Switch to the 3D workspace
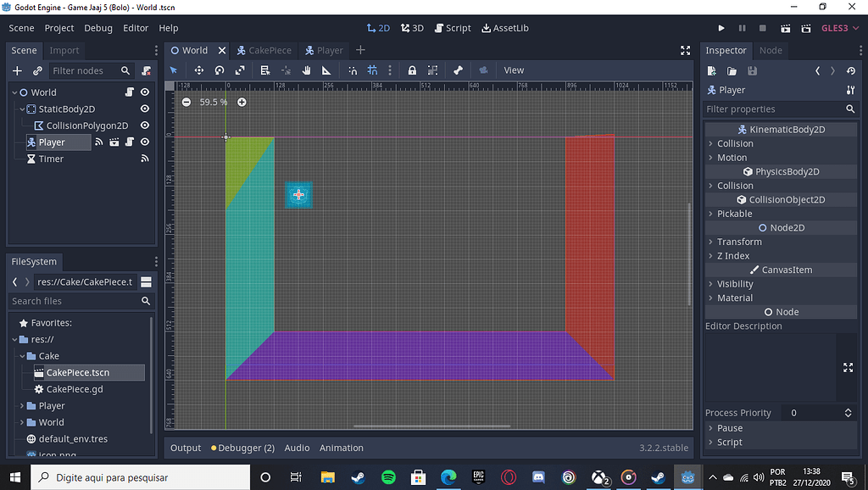 [413, 28]
